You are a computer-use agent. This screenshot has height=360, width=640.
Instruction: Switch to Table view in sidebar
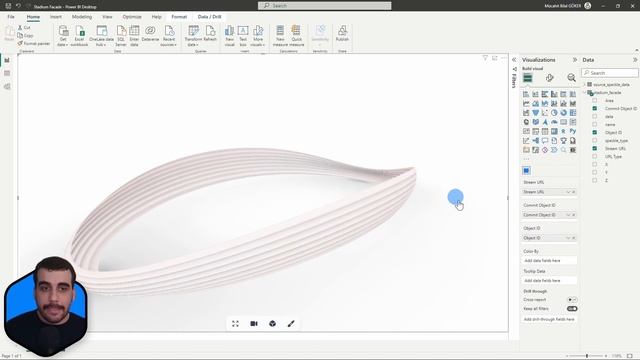pyautogui.click(x=7, y=73)
